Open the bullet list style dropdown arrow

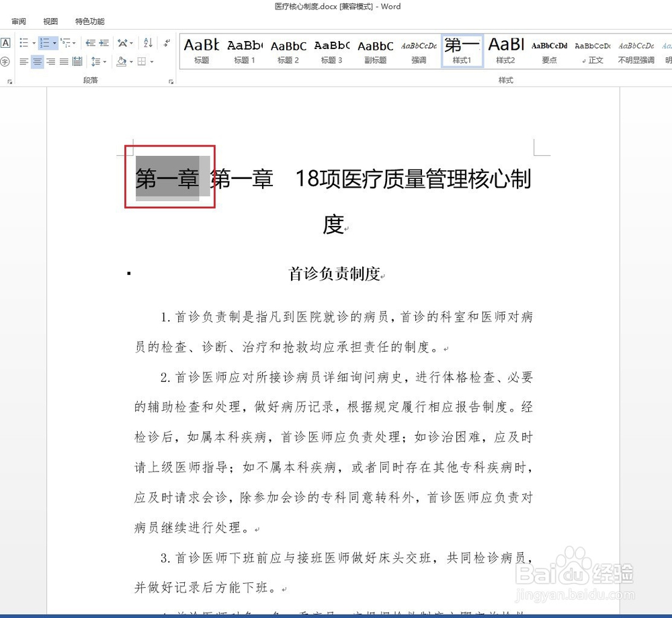click(34, 43)
